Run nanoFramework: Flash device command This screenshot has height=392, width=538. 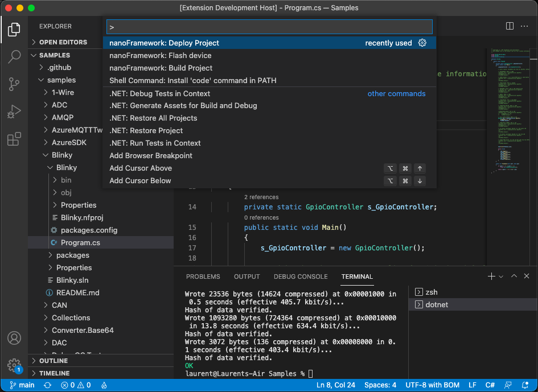tap(269, 56)
